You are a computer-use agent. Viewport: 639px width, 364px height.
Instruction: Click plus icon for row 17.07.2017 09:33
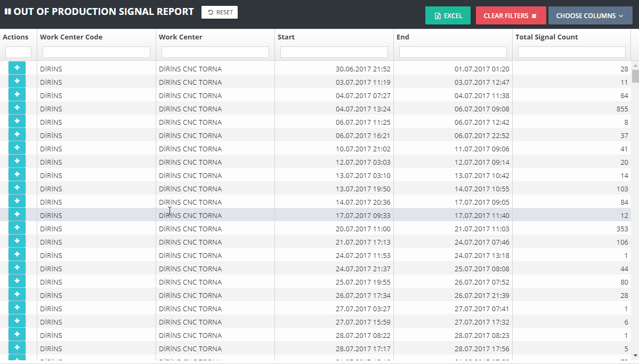pos(17,214)
